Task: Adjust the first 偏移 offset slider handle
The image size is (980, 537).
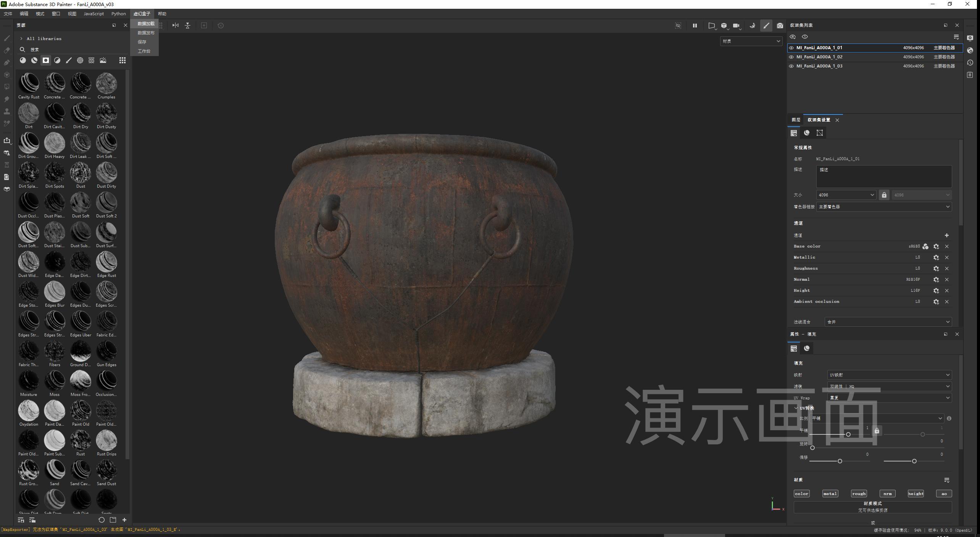Action: point(840,461)
